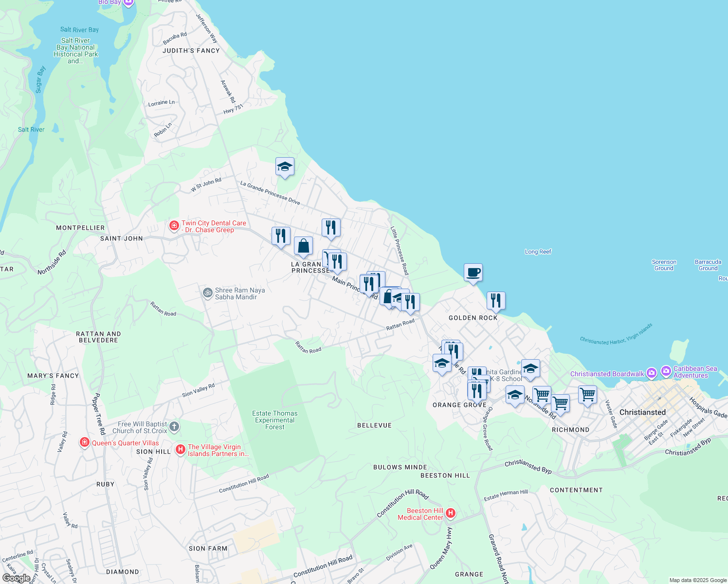
Task: Click the Estate Thomas Experimental Forest label
Action: pos(275,420)
